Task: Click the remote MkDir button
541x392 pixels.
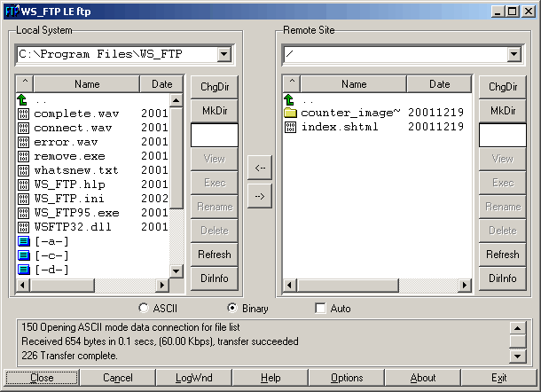Action: [503, 111]
